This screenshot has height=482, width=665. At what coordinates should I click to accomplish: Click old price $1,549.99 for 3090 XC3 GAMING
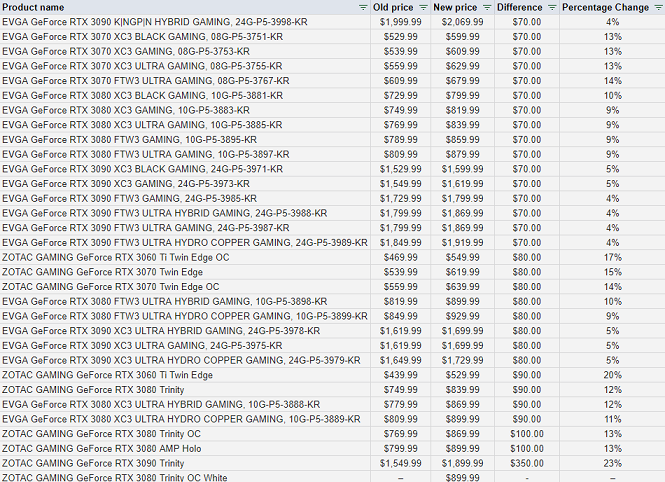pyautogui.click(x=400, y=184)
